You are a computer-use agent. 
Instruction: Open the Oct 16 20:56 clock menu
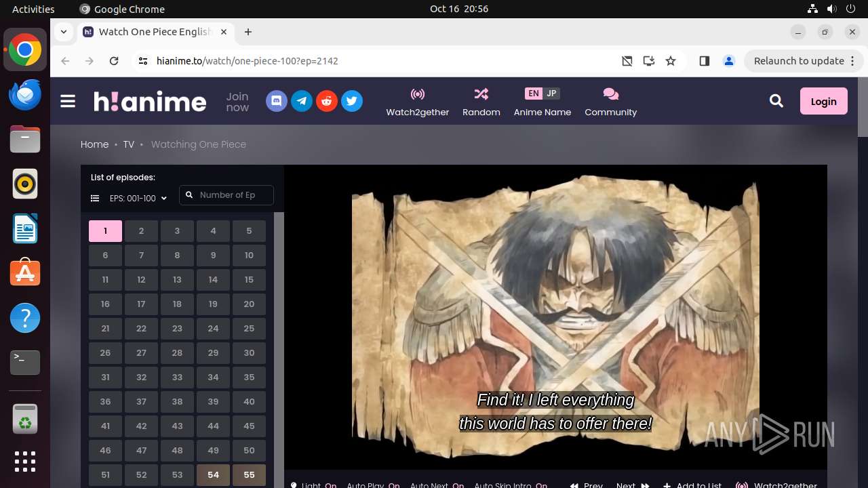(459, 9)
